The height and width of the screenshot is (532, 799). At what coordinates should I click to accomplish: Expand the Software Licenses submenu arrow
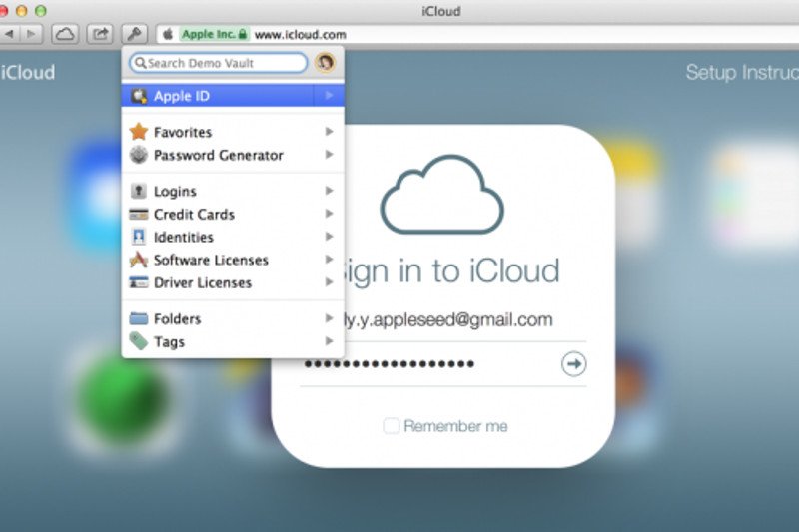pyautogui.click(x=329, y=260)
